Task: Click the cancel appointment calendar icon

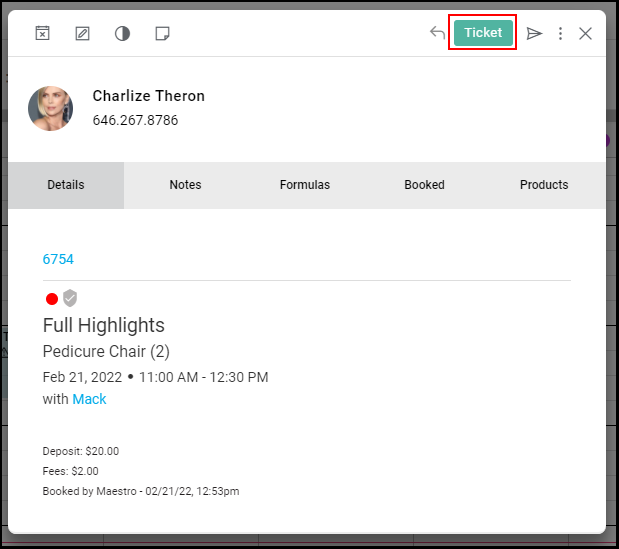Action: (x=42, y=33)
